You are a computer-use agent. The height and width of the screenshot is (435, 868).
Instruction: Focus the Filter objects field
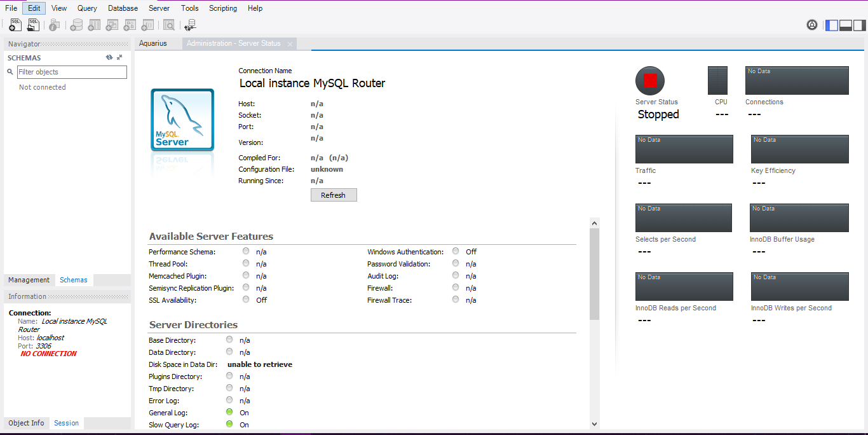tap(72, 72)
